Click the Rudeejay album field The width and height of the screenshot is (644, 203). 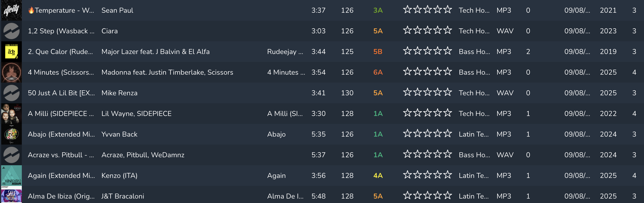coord(285,52)
